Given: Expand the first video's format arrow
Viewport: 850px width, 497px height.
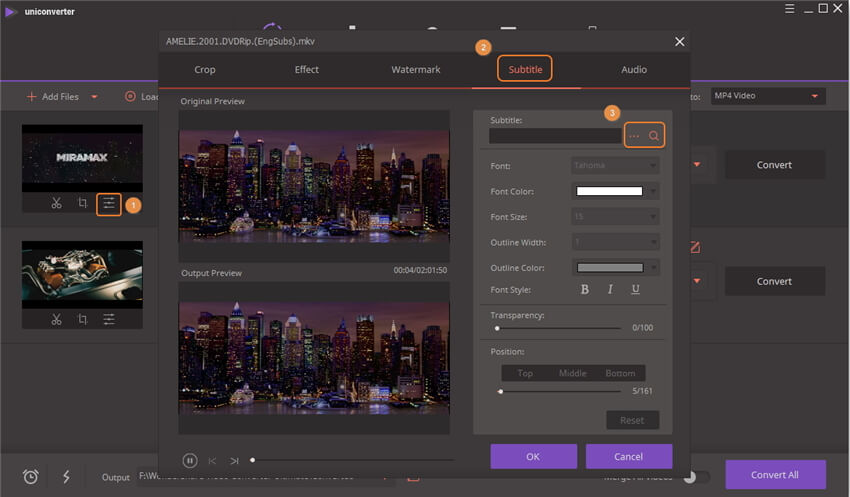Looking at the screenshot, I should point(697,164).
